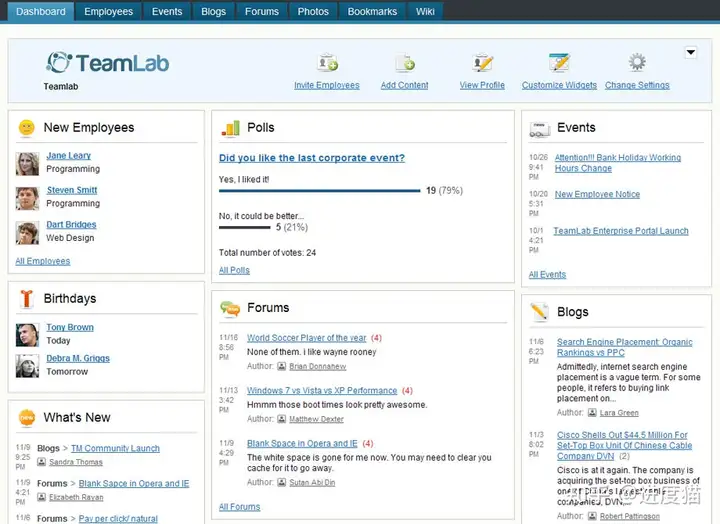Click the Forums speech bubbles icon
Screen dimensions: 720x524
[x=230, y=309]
